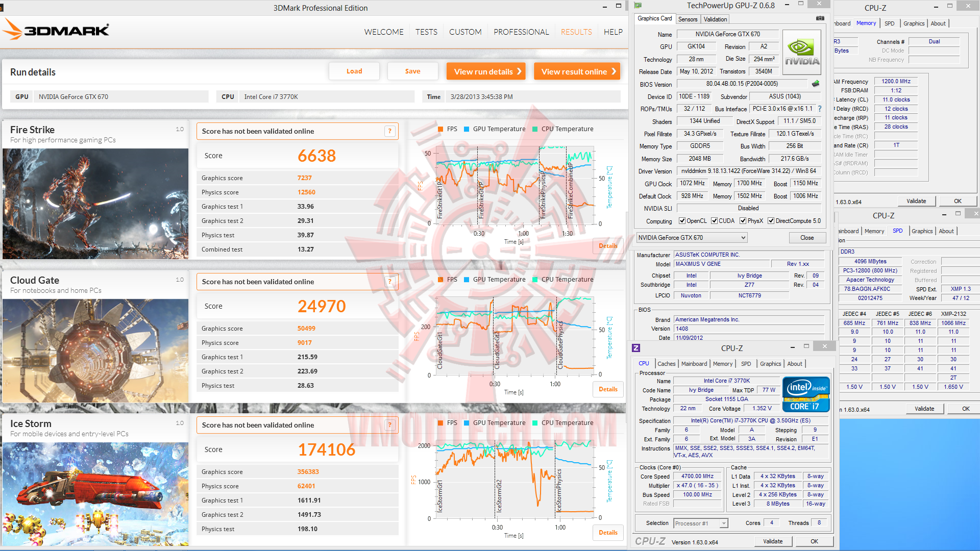Image resolution: width=980 pixels, height=551 pixels.
Task: Toggle the PhysX checkbox
Action: pyautogui.click(x=743, y=221)
